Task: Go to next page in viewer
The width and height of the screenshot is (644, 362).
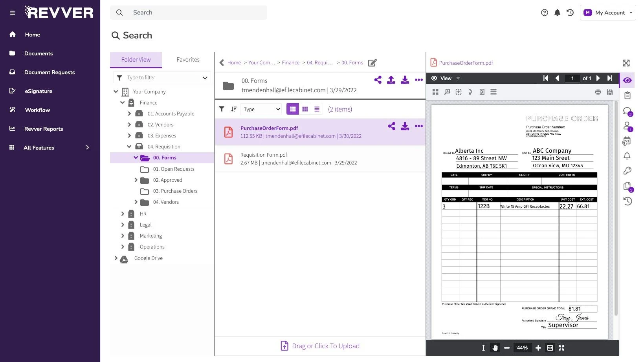Action: (598, 78)
